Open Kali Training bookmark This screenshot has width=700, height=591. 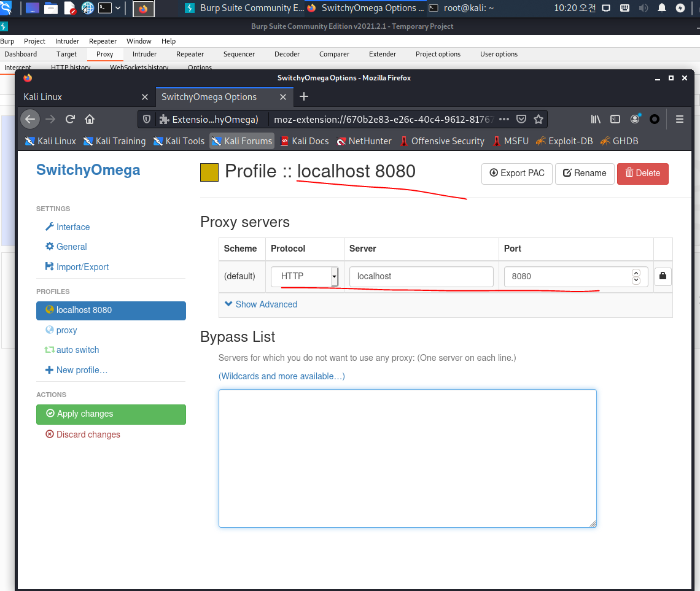click(115, 141)
